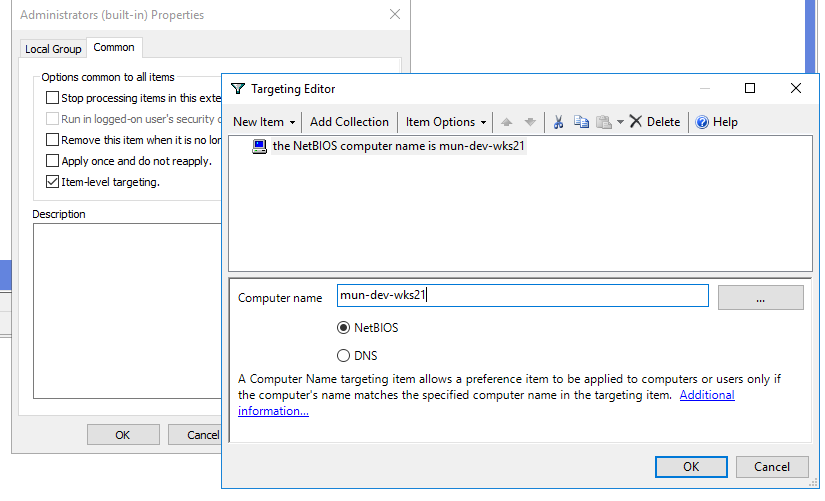Cut the selected targeting item
Image resolution: width=825 pixels, height=501 pixels.
click(x=558, y=122)
